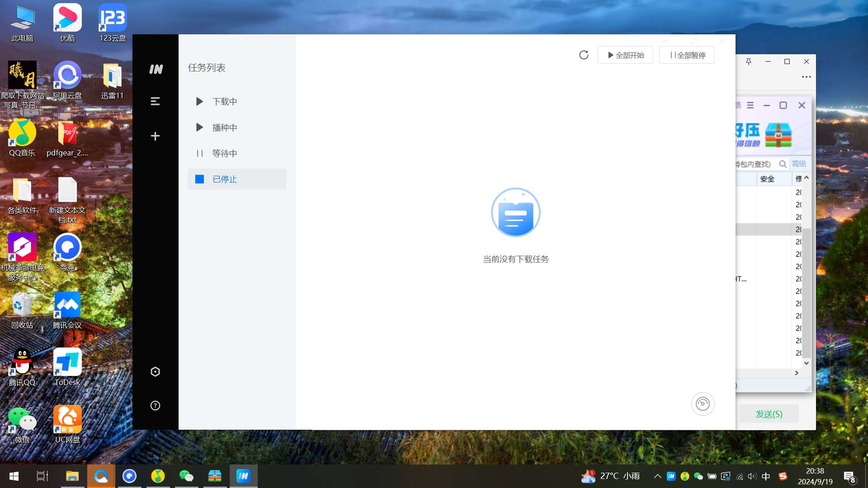The height and width of the screenshot is (488, 868).
Task: Open settings hexagon icon in sidebar
Action: coord(155,371)
